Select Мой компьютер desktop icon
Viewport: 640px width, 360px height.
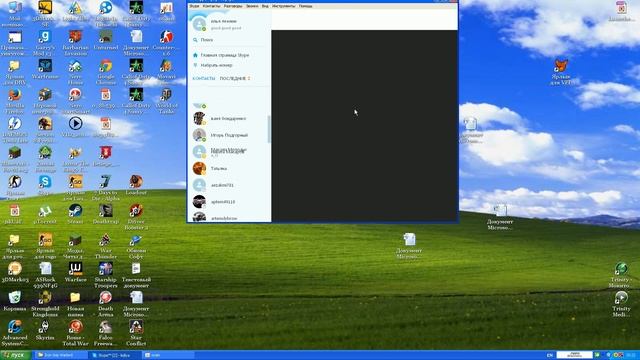point(15,13)
